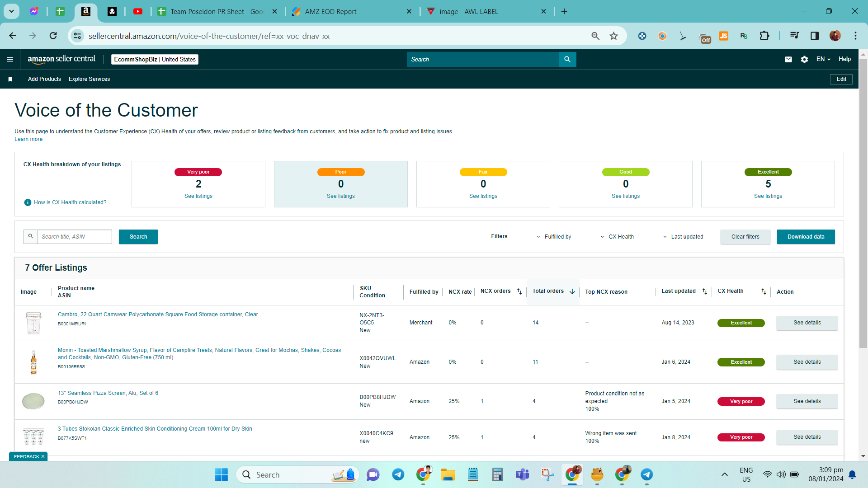Click Clear filters button
The image size is (868, 488).
[745, 237]
